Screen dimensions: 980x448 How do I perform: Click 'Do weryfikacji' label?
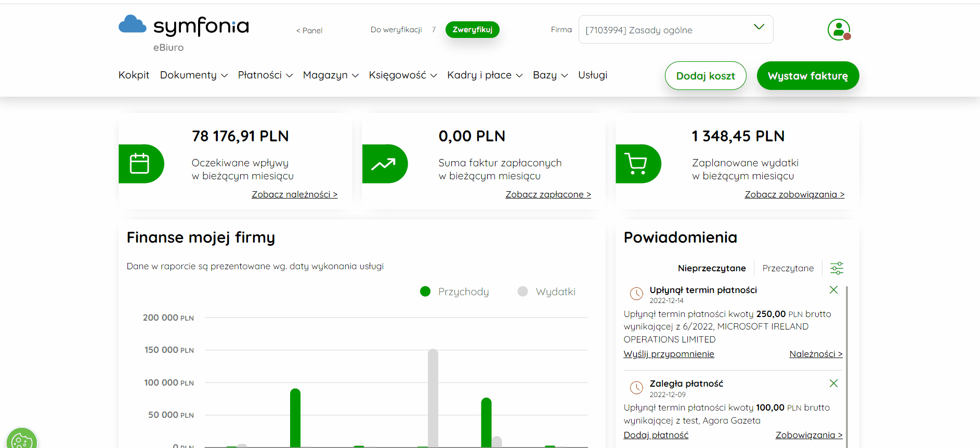coord(396,30)
